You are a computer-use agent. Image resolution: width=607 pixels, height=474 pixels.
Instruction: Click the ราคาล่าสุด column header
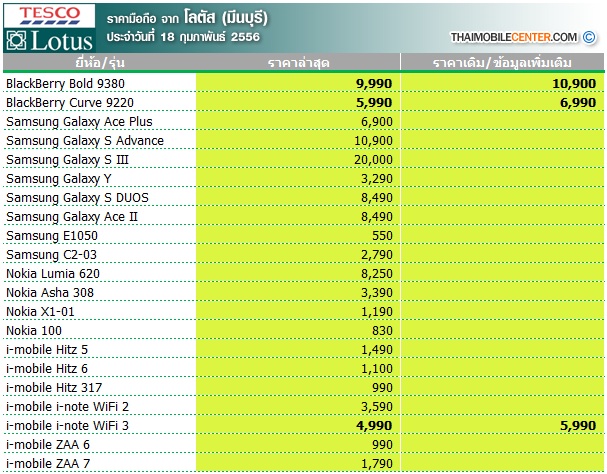298,62
